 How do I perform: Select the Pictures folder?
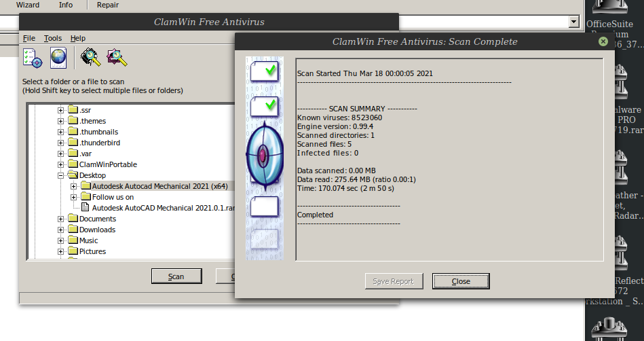pos(92,251)
